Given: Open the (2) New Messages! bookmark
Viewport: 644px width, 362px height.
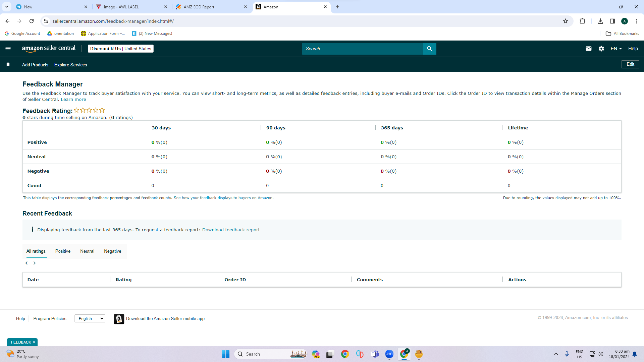Looking at the screenshot, I should [152, 34].
